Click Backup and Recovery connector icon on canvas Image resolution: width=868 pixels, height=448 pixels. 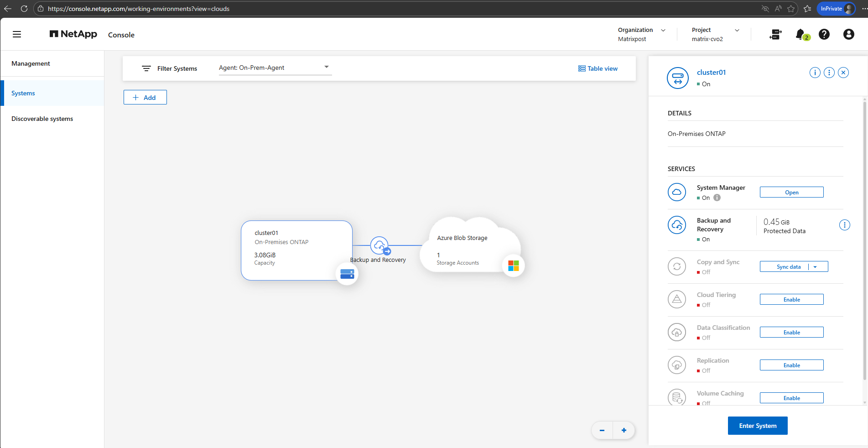pos(379,246)
